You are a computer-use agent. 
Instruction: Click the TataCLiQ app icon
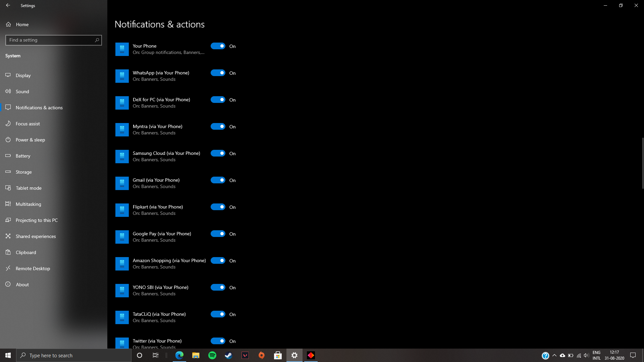pos(122,317)
